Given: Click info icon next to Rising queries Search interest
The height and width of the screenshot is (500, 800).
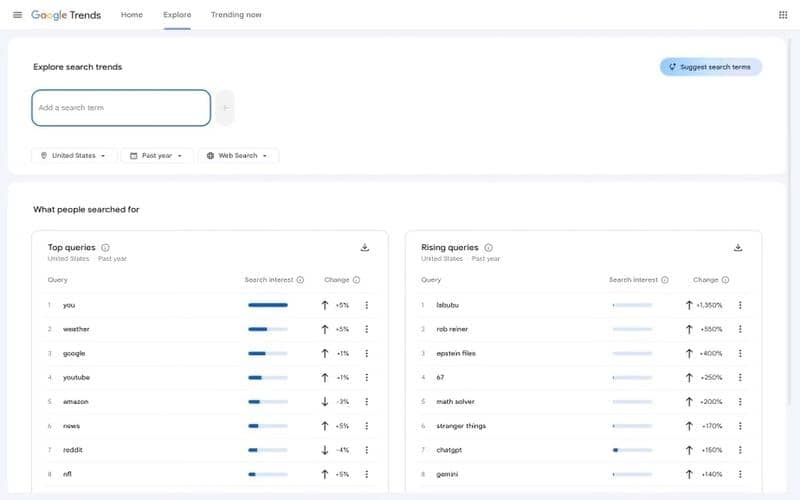Looking at the screenshot, I should [x=665, y=280].
